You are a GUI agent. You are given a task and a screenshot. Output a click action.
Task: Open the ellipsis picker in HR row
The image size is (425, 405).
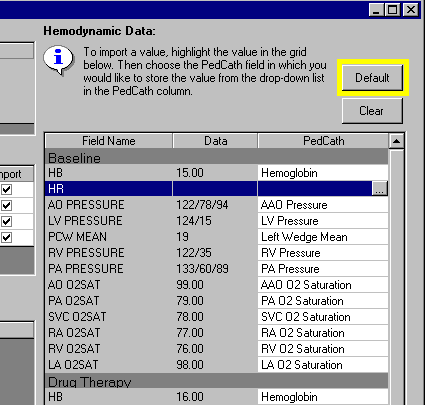380,189
